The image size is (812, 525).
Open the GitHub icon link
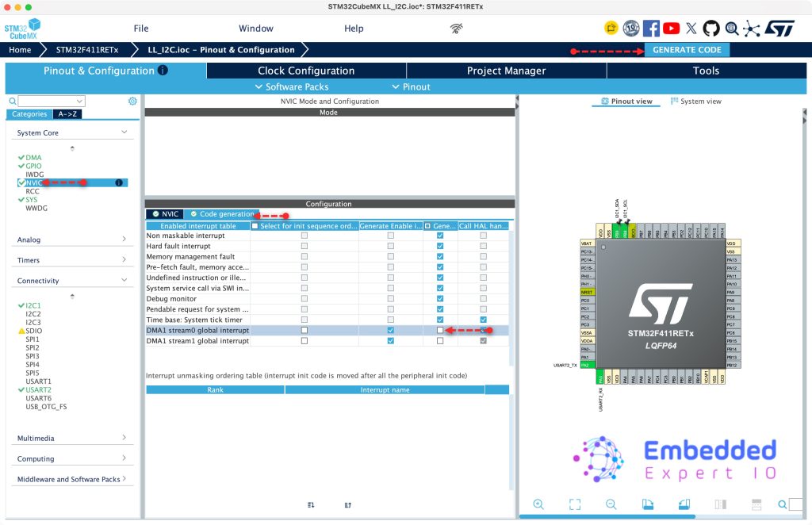tap(711, 28)
